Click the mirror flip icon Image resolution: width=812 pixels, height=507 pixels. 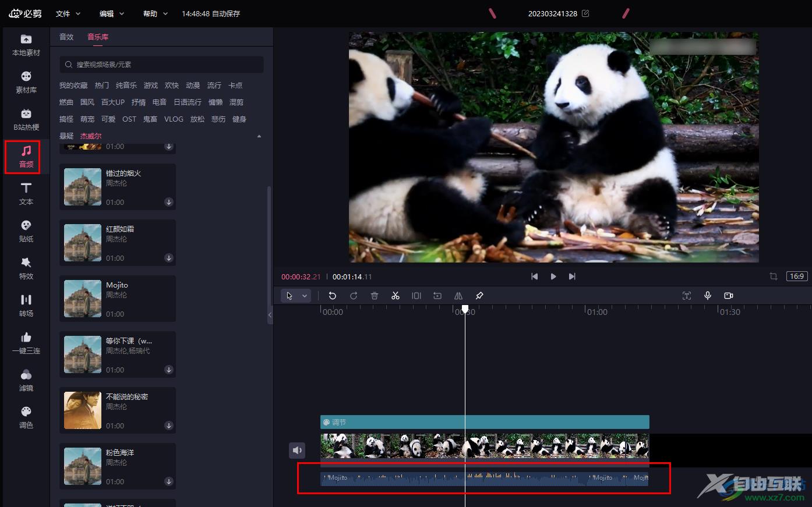pyautogui.click(x=458, y=296)
